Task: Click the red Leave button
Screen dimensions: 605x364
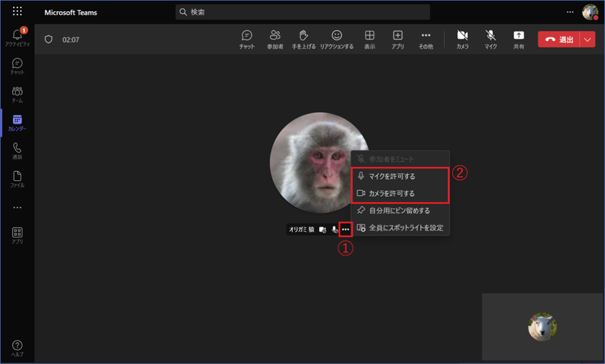Action: (559, 40)
